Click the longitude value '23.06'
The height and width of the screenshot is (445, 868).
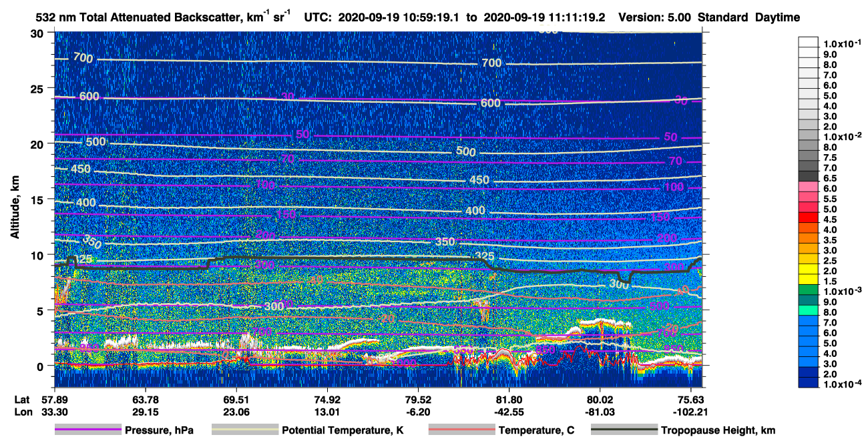pyautogui.click(x=236, y=412)
